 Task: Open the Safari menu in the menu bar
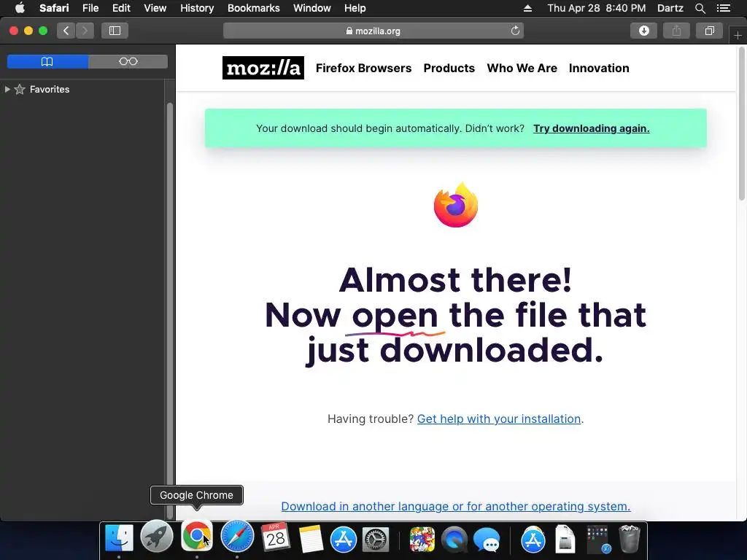tap(54, 8)
